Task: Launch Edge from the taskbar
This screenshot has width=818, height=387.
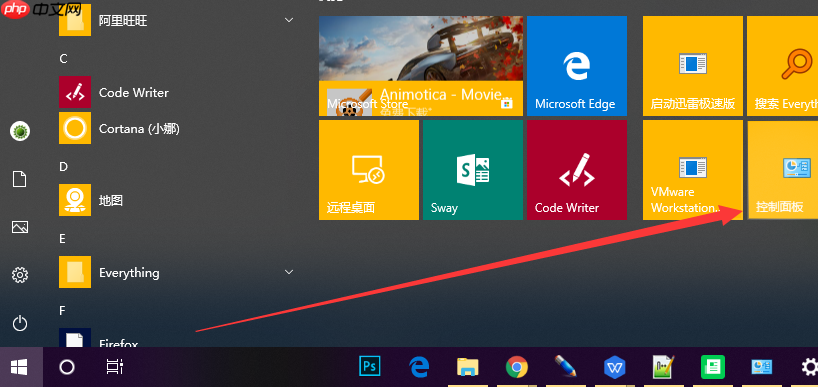Action: coord(419,367)
